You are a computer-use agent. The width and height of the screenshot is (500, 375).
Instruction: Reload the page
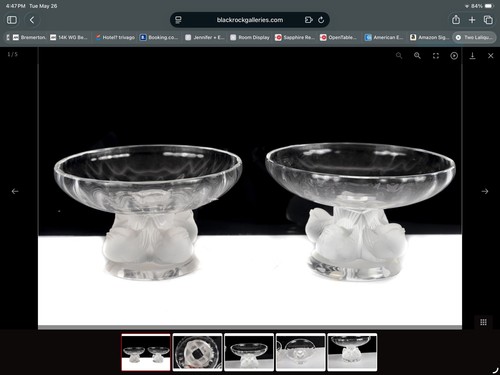[321, 20]
